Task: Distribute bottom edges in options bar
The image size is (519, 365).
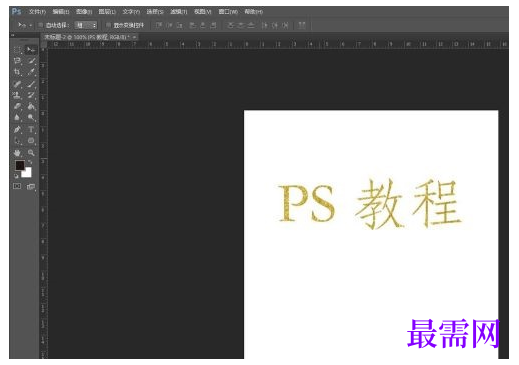Action: [251, 25]
